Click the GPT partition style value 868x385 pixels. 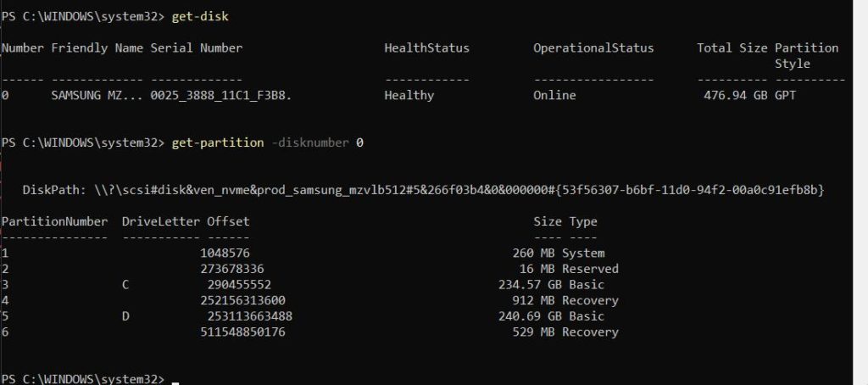pyautogui.click(x=786, y=96)
